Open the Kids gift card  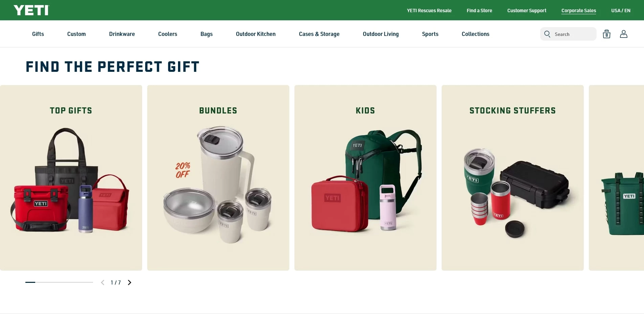[365, 178]
